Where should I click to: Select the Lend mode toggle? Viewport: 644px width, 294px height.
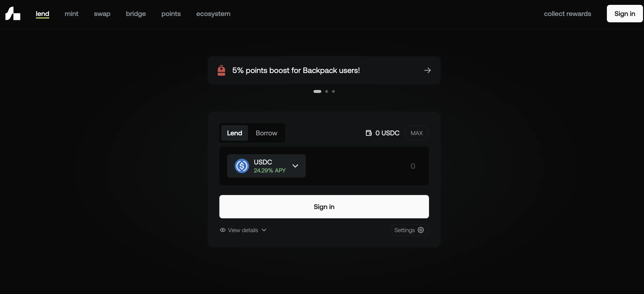click(234, 133)
